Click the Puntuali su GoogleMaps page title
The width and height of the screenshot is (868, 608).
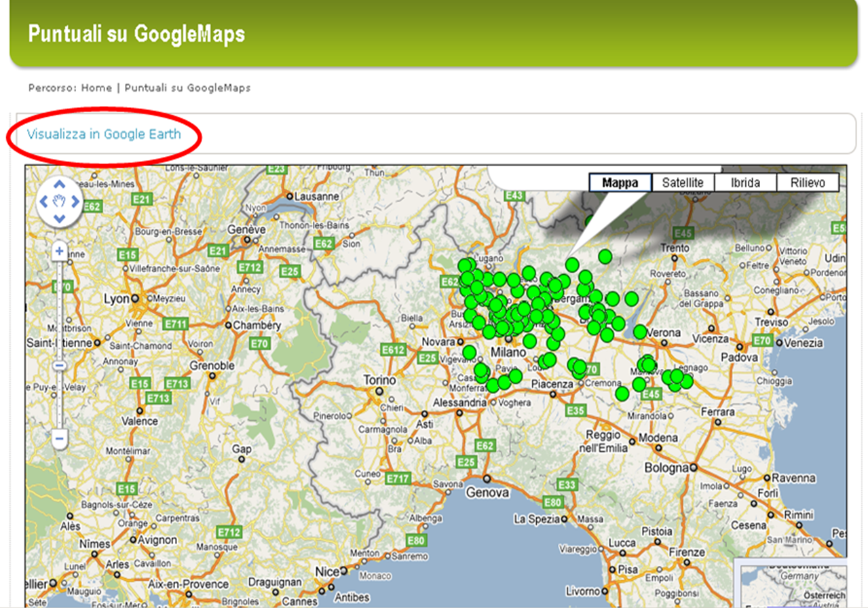click(x=136, y=34)
